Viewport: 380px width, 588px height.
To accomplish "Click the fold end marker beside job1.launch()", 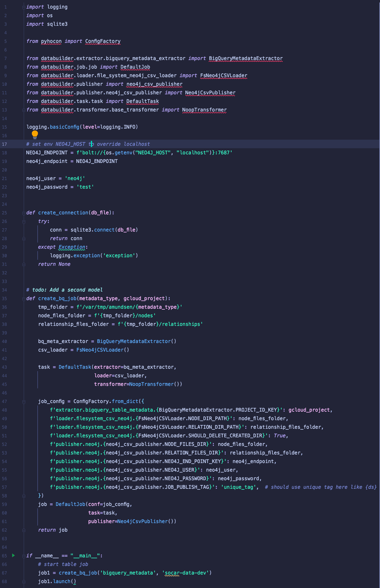I will pos(24,581).
